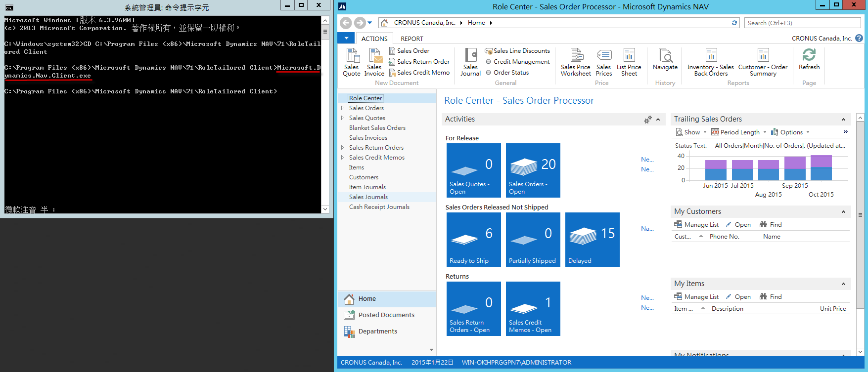Select Role Center in navigation pane
Screen dimensions: 868x372
(365, 98)
